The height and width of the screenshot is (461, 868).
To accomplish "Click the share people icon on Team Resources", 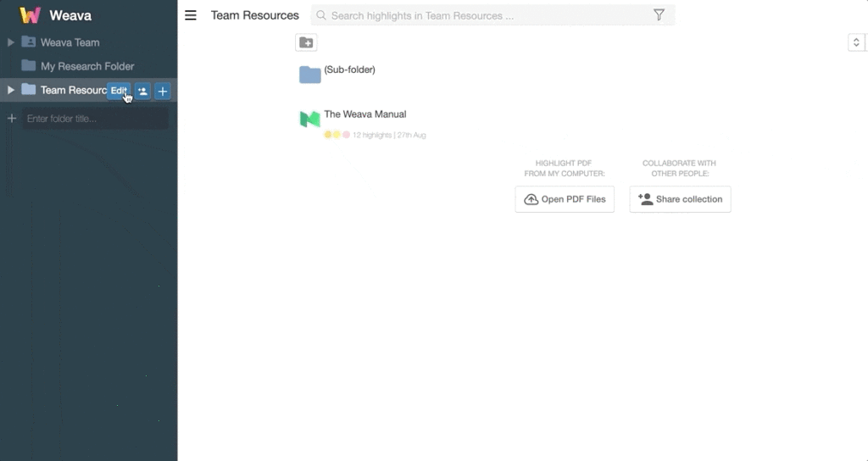I will click(x=142, y=91).
